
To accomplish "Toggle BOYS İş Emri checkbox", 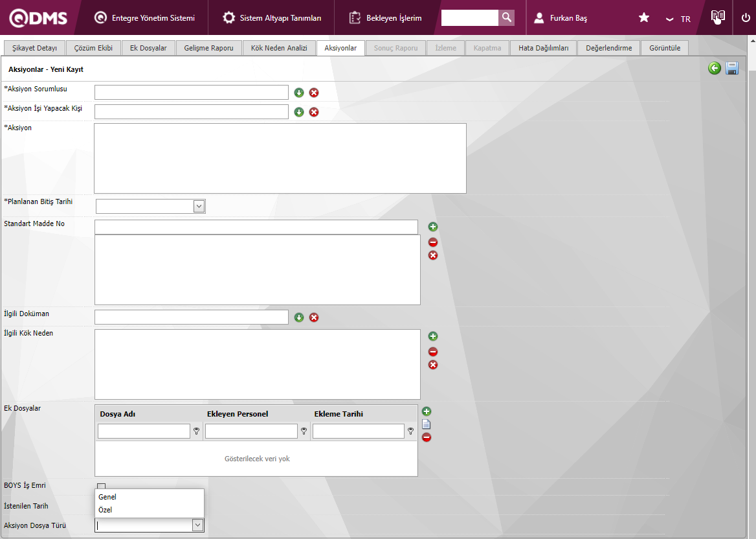I will (101, 486).
